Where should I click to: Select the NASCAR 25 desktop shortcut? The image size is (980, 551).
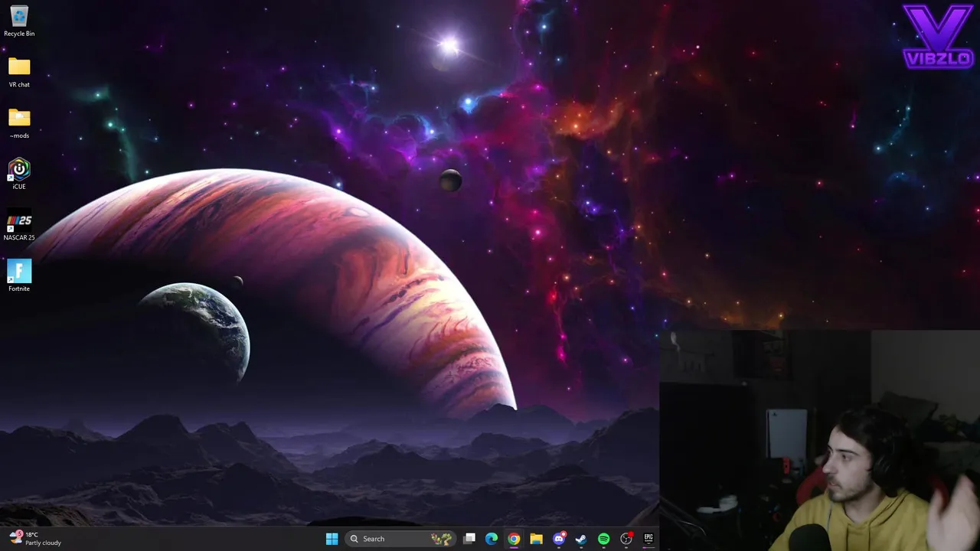click(19, 225)
